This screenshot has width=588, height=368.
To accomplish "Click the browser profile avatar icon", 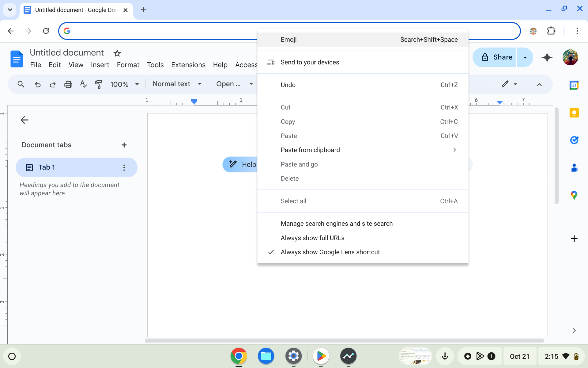I will click(x=533, y=31).
